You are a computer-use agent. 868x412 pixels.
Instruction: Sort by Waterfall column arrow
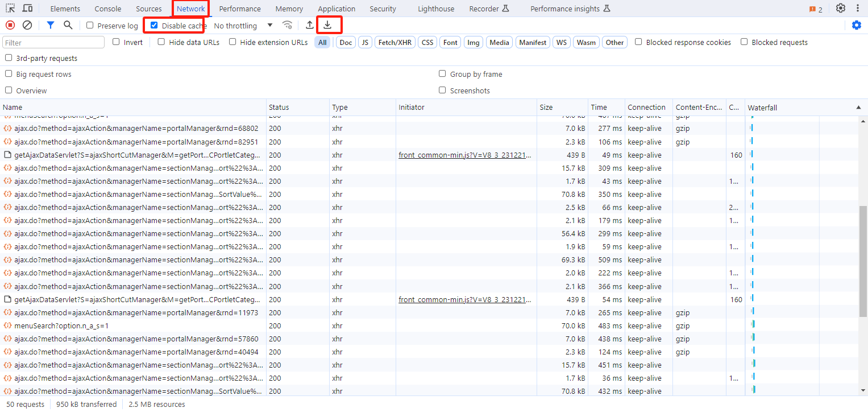tap(858, 108)
